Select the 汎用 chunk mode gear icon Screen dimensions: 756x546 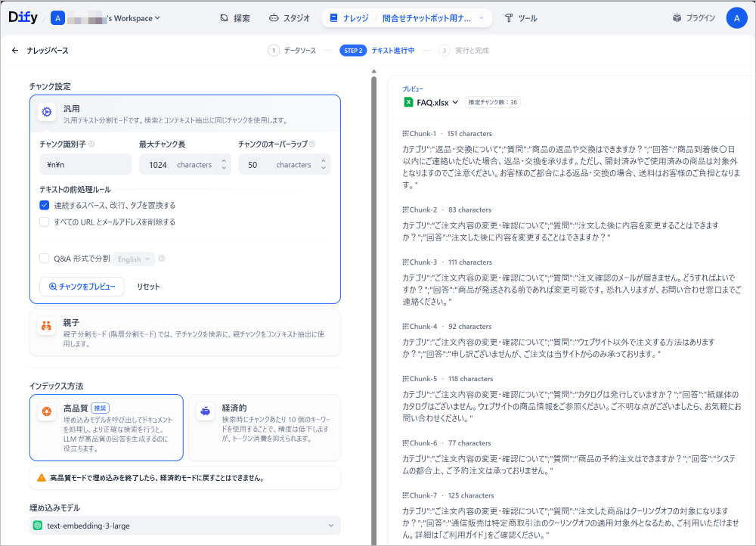(x=47, y=112)
